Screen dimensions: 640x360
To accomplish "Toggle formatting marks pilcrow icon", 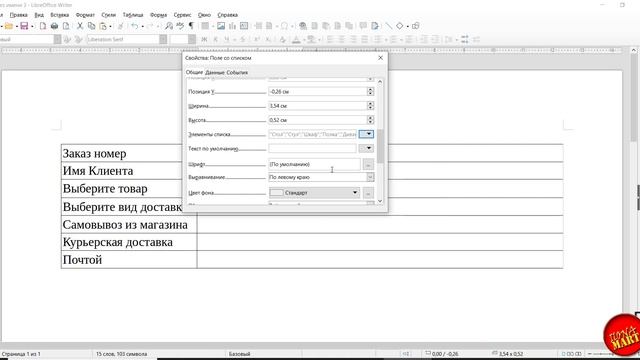I will coord(191,26).
